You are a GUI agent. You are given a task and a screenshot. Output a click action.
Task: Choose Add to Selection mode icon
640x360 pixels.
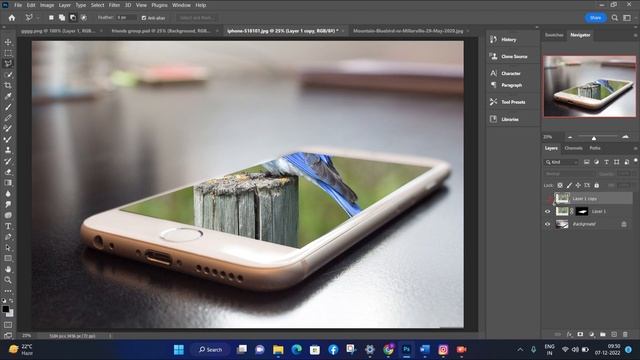click(x=62, y=18)
